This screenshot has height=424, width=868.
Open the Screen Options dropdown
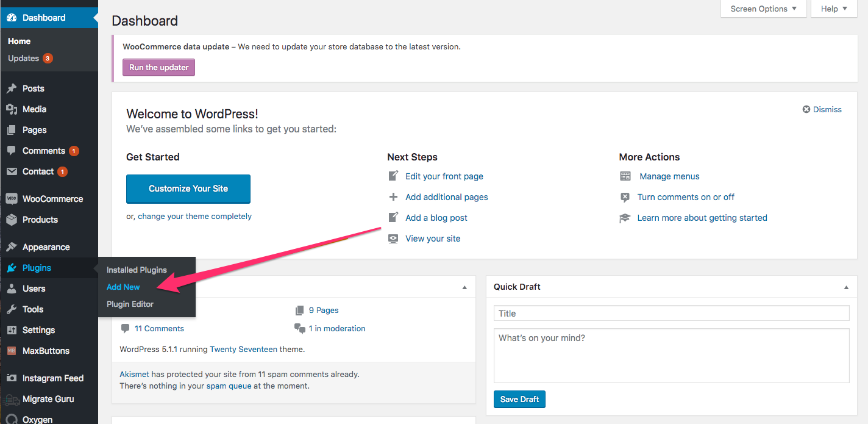coord(764,9)
